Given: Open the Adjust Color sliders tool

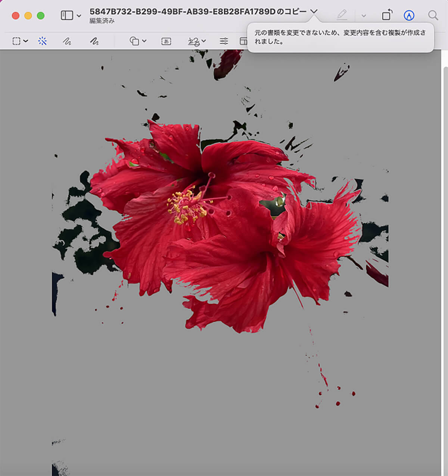Looking at the screenshot, I should click(x=224, y=41).
